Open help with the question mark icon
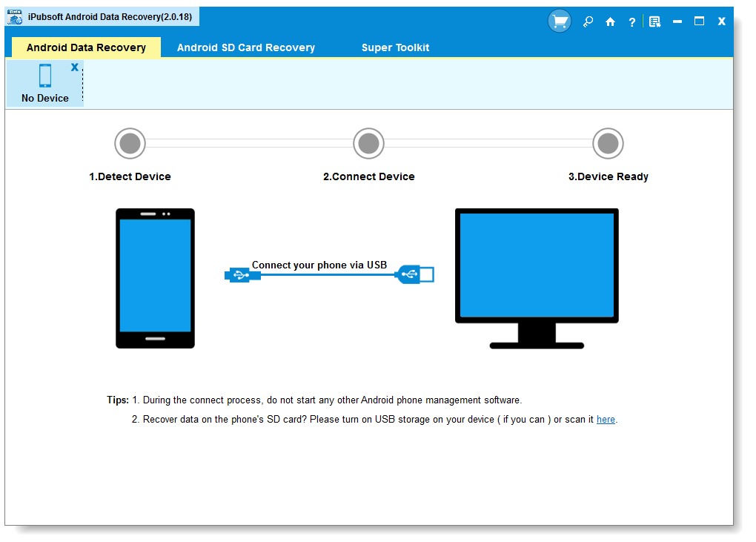 [631, 22]
